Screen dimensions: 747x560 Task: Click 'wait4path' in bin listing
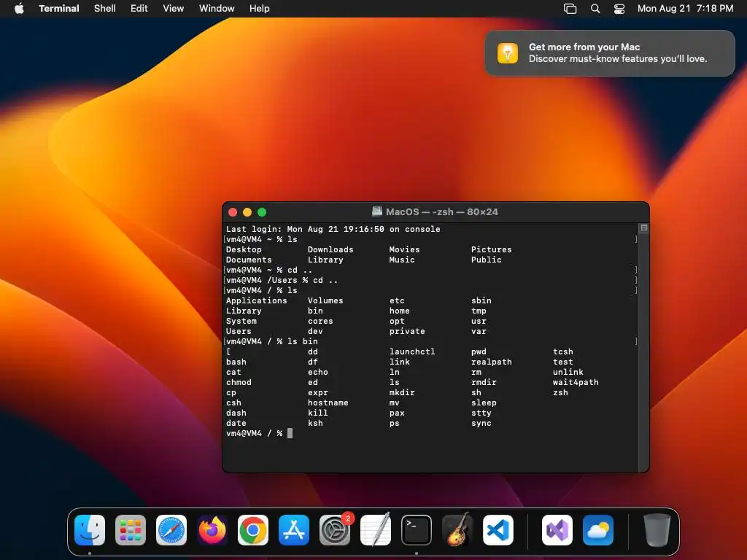pos(576,382)
